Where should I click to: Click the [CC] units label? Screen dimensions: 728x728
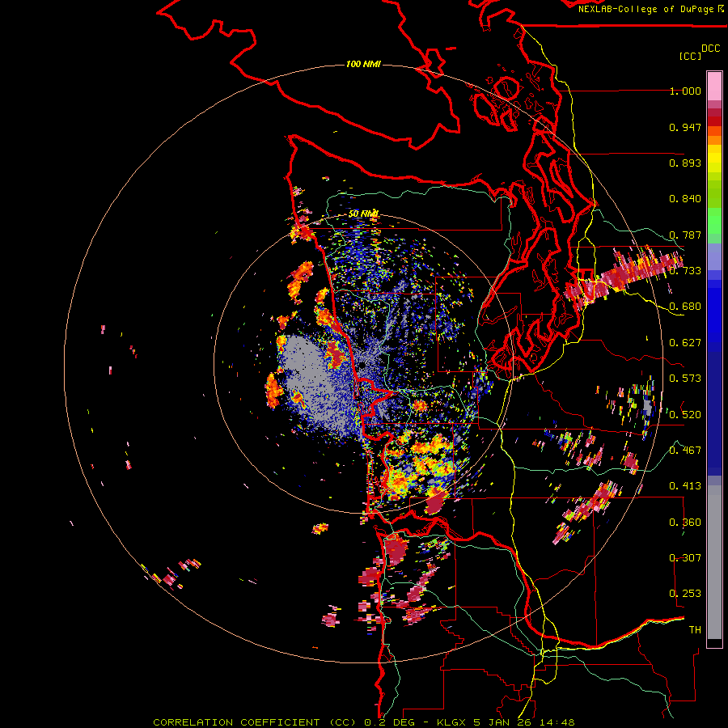click(691, 56)
